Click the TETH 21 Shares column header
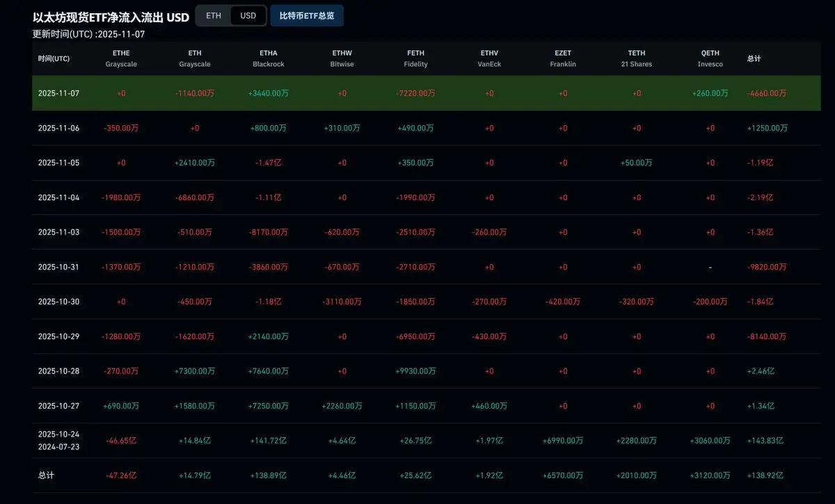This screenshot has width=835, height=504. click(x=637, y=58)
